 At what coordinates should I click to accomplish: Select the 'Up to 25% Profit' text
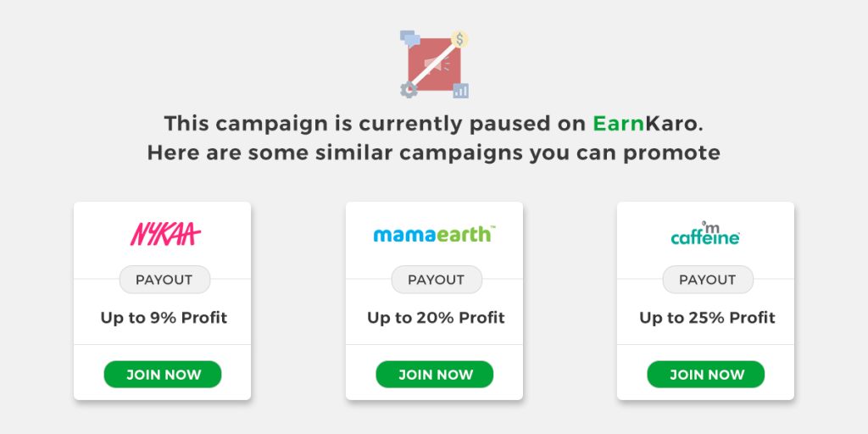point(708,318)
